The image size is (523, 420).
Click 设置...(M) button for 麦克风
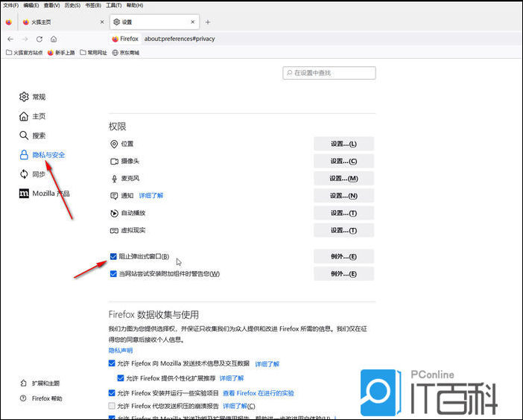[343, 179]
